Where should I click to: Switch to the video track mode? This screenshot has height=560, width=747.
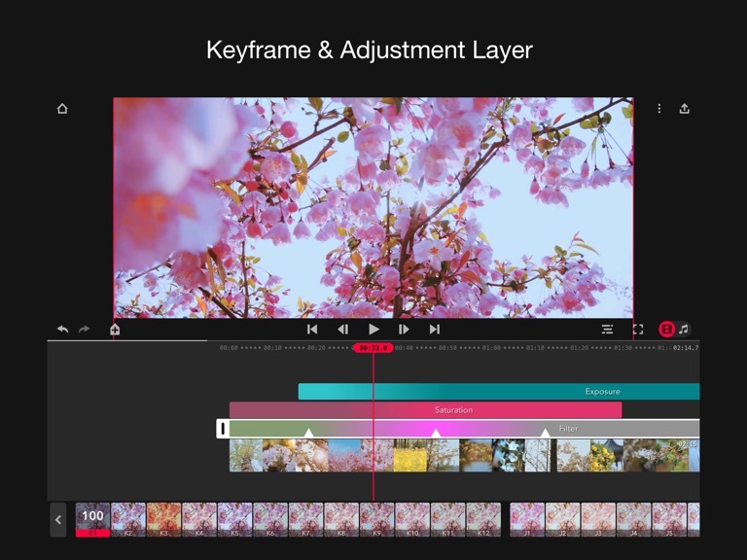click(x=667, y=330)
